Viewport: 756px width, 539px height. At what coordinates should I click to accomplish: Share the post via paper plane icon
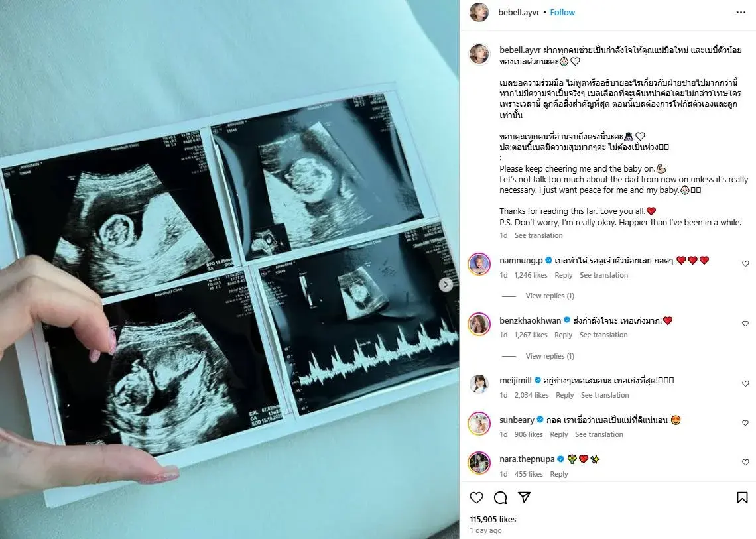point(524,497)
